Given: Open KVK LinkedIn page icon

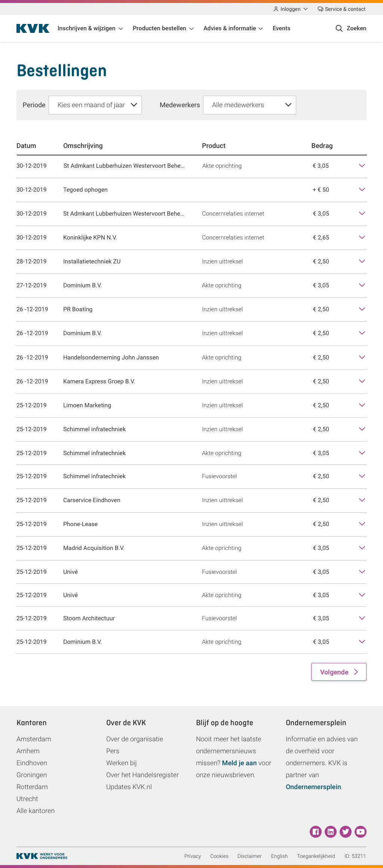Looking at the screenshot, I should pos(331,831).
